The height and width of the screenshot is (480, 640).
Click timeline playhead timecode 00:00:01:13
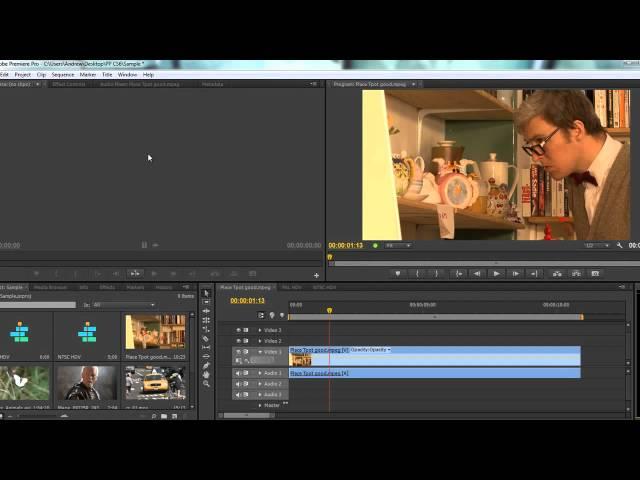[x=247, y=301]
